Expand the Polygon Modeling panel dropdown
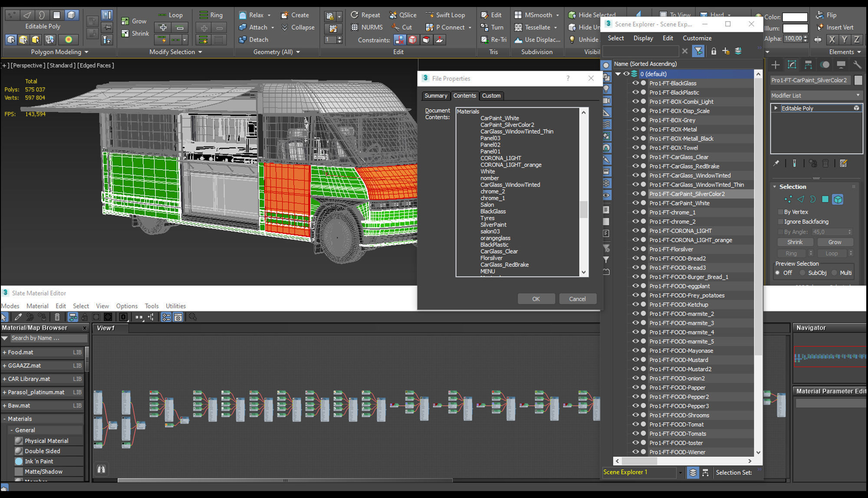 point(86,52)
